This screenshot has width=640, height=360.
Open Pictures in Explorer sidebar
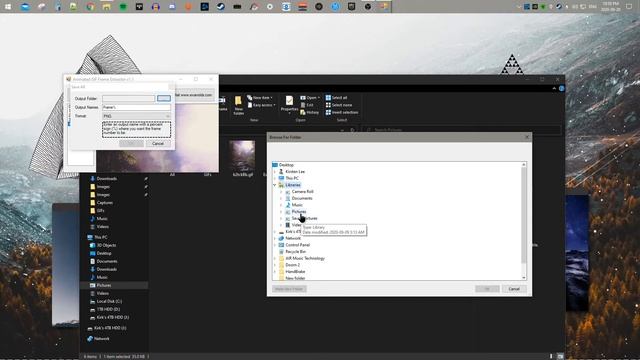(104, 285)
